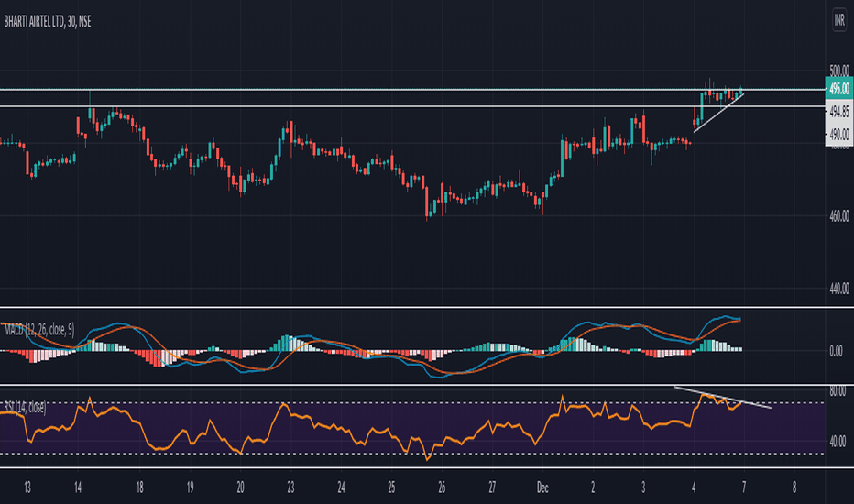The height and width of the screenshot is (504, 854).
Task: Click the highlighted 495.00 current price label
Action: (839, 89)
